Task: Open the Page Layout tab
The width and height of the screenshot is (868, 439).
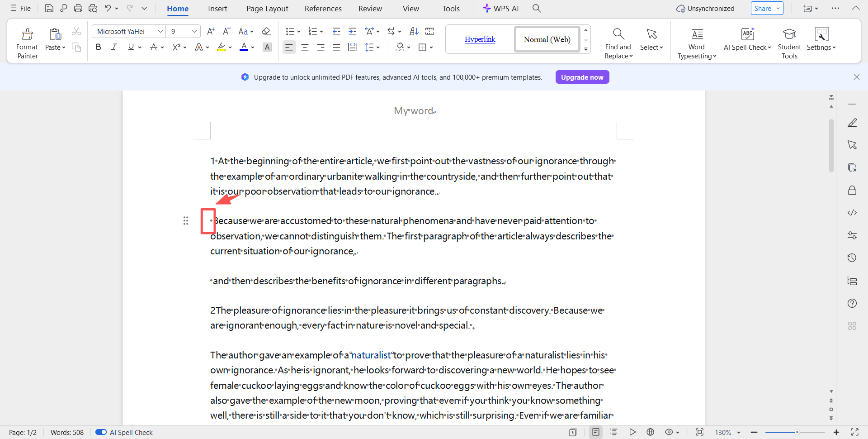Action: pos(267,9)
